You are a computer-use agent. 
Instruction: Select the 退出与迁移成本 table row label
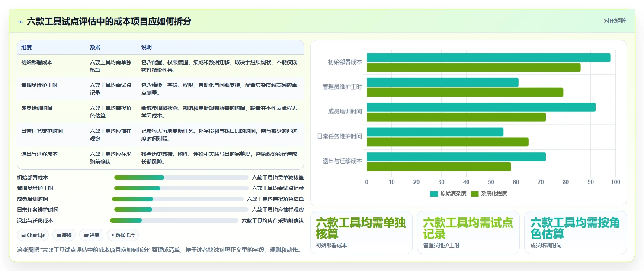click(x=39, y=154)
